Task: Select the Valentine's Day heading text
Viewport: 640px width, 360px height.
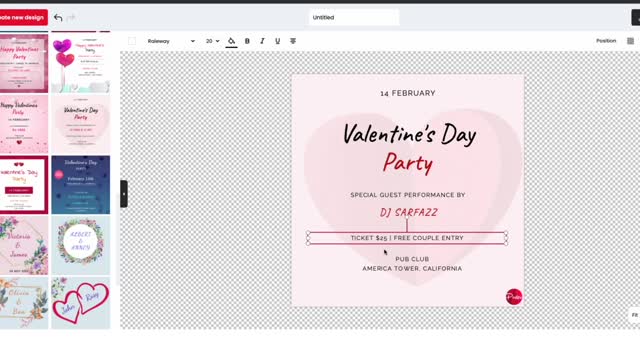Action: [x=409, y=135]
